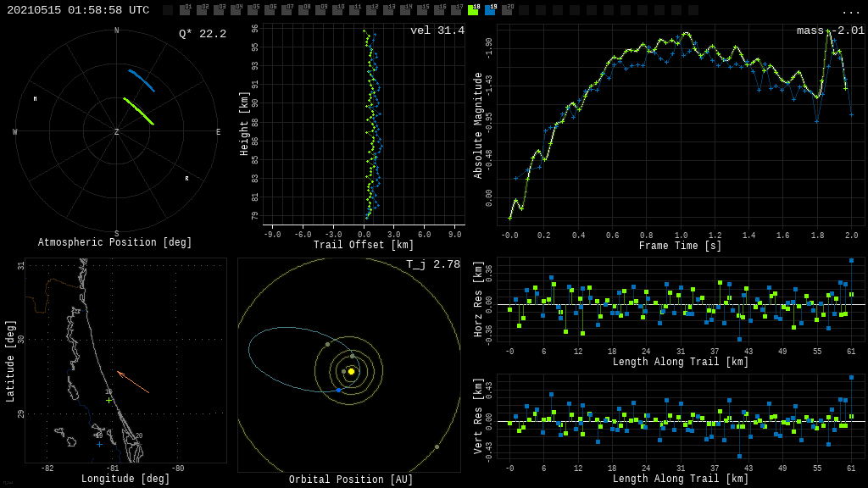
Task: Click the blue station cross on map
Action: [99, 444]
